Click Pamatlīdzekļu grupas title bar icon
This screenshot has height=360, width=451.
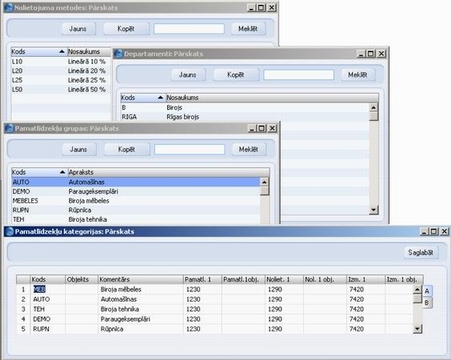(x=10, y=128)
